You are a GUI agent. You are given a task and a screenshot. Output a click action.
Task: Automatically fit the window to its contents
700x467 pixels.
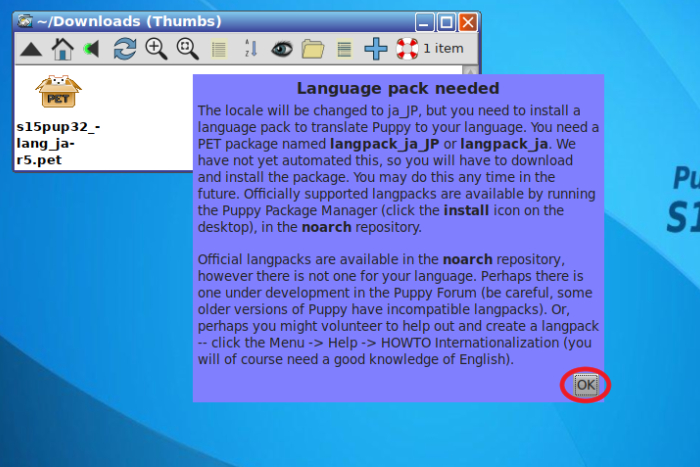pos(188,49)
